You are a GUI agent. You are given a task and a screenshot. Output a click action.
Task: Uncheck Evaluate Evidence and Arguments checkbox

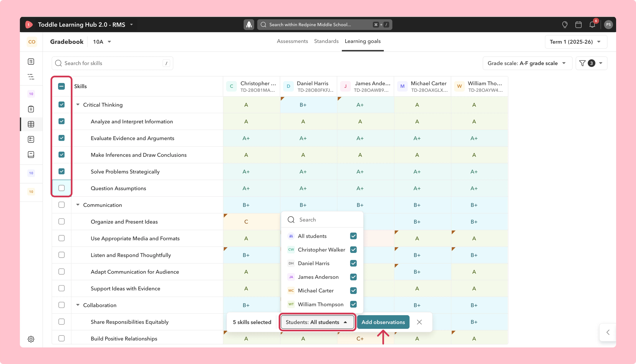click(62, 138)
